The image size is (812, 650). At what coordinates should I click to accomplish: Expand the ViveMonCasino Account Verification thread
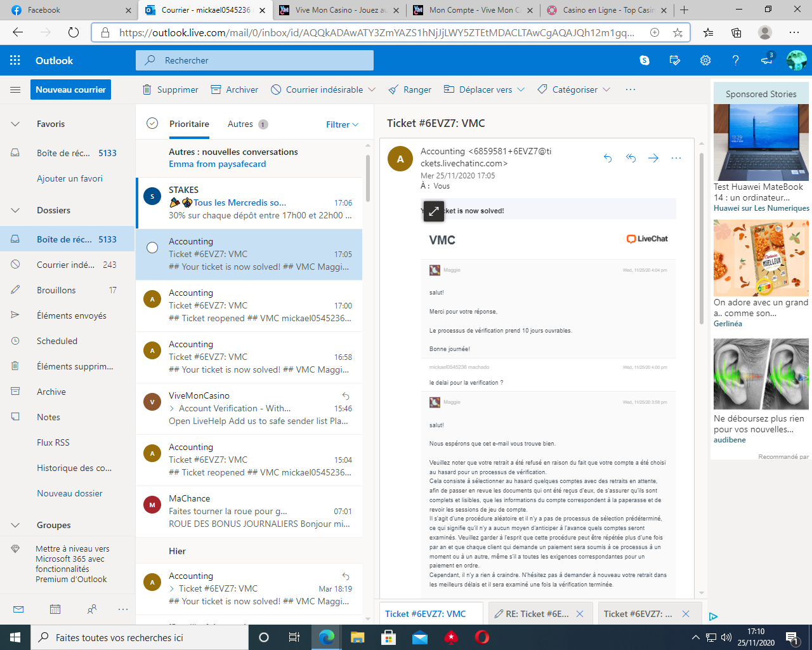coord(172,408)
